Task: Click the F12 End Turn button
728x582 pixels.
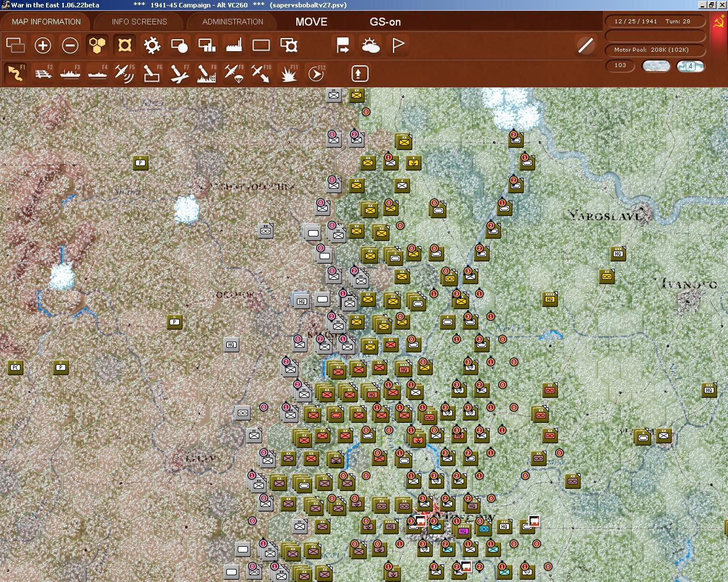Action: pos(316,73)
